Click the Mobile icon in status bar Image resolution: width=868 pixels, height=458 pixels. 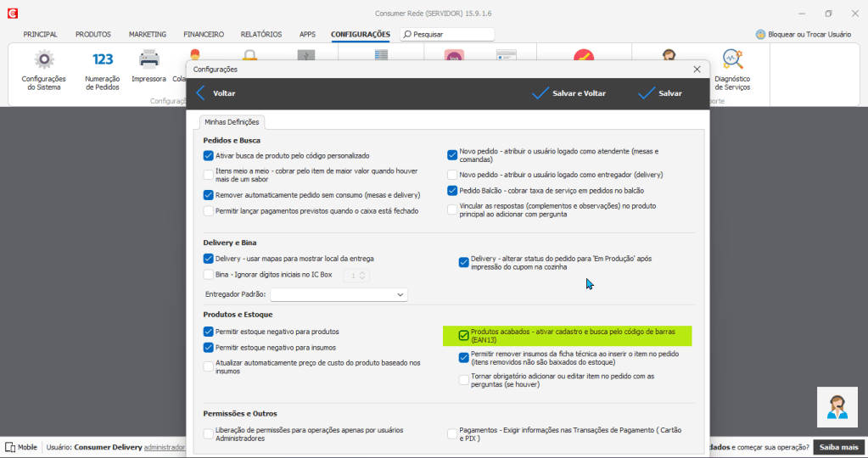(x=11, y=447)
